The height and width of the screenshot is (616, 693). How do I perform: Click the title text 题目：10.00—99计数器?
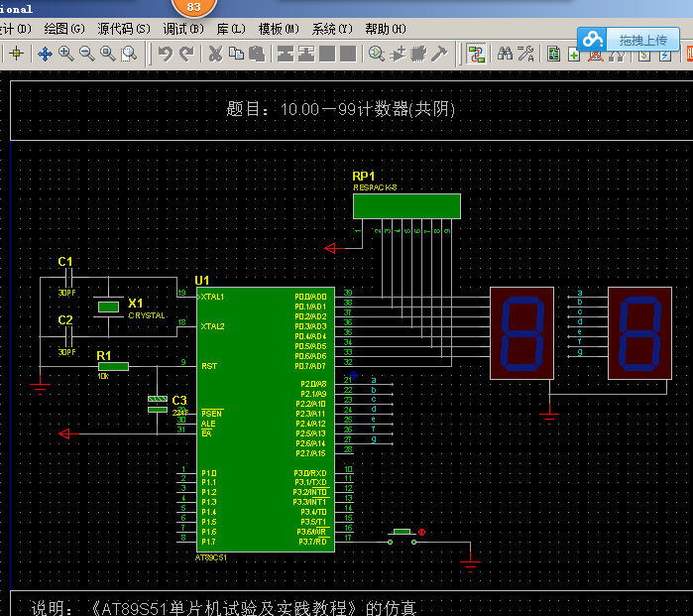(340, 109)
